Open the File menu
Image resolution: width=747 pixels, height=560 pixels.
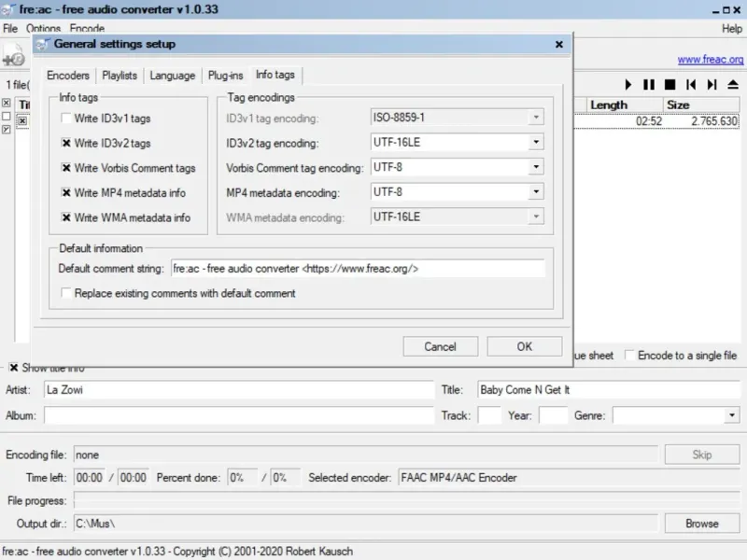(10, 28)
